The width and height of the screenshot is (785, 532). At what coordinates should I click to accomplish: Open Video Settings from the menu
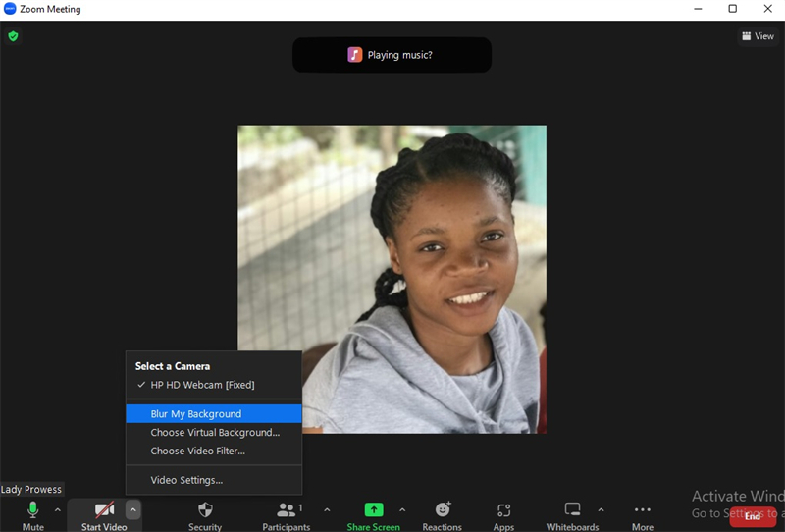click(186, 480)
